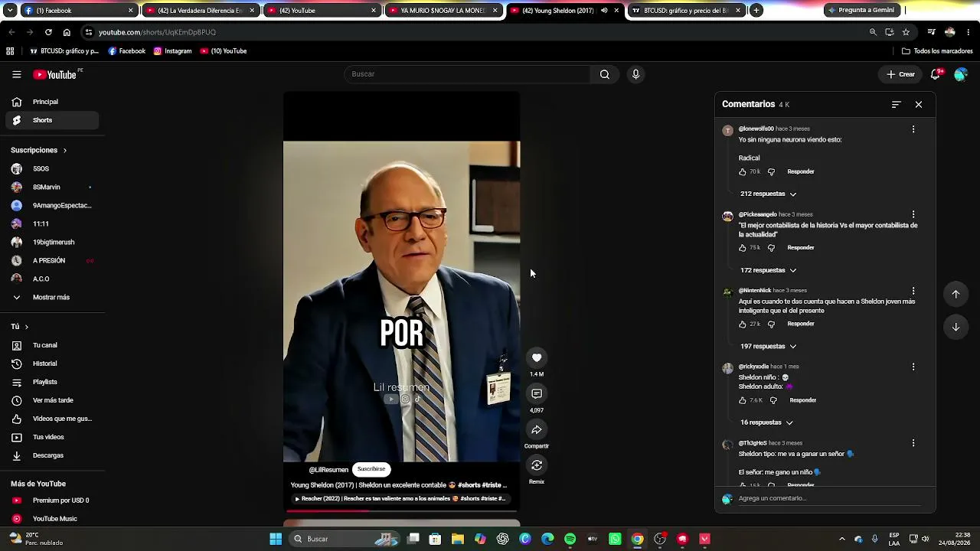Click the Chrome home icon
This screenshot has height=551, width=980.
pyautogui.click(x=67, y=32)
